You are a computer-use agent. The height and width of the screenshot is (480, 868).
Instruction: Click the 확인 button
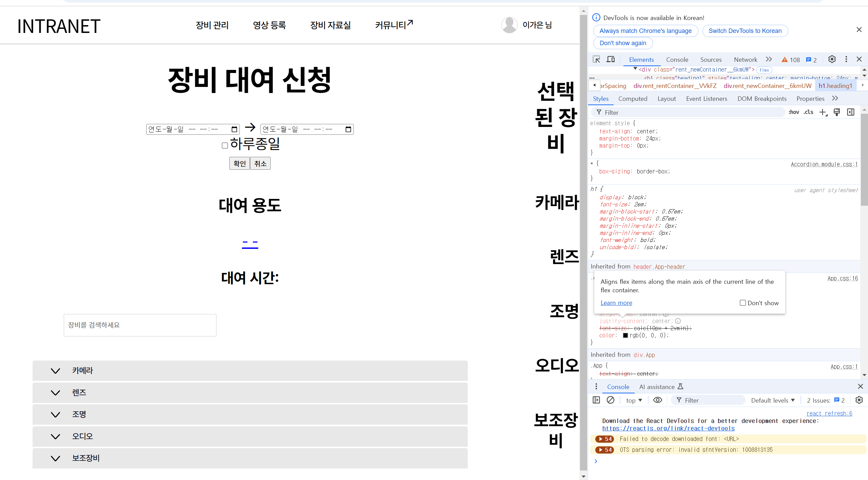point(239,164)
